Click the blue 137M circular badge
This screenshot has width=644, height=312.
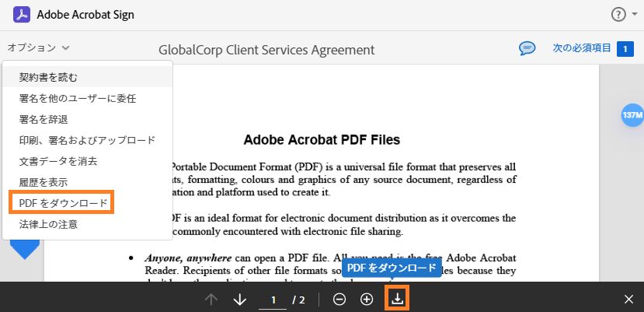pyautogui.click(x=632, y=115)
